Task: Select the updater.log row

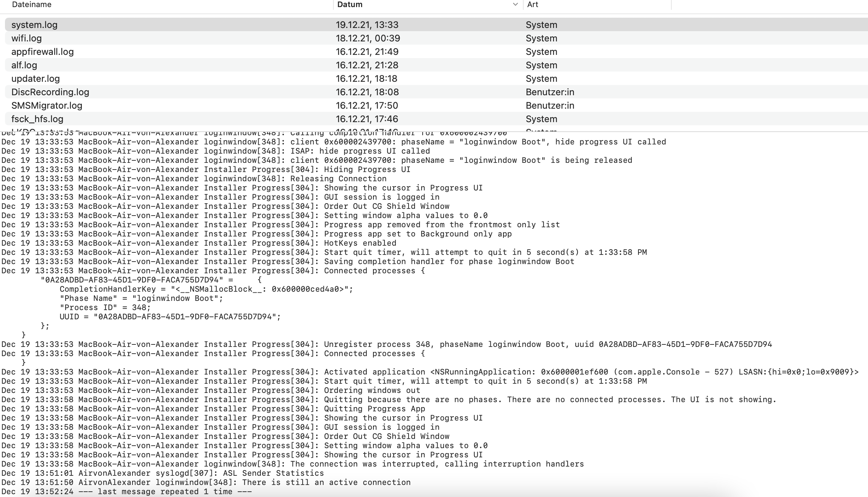Action: pyautogui.click(x=35, y=79)
